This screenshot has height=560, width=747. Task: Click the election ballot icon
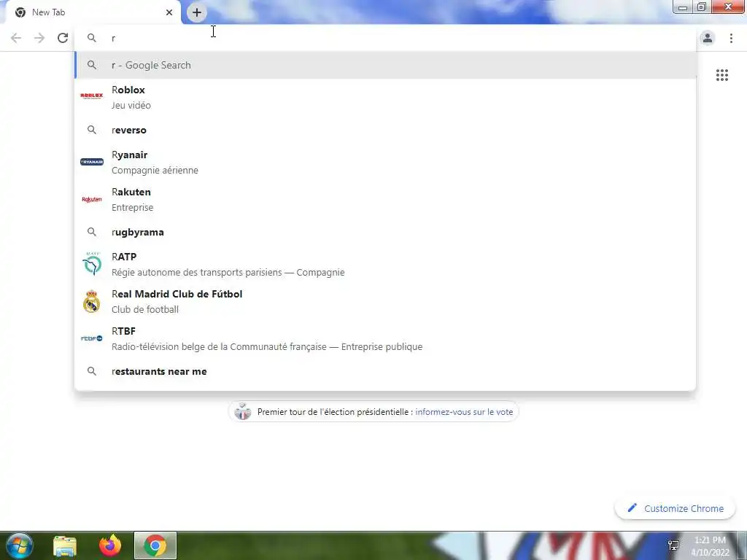242,411
